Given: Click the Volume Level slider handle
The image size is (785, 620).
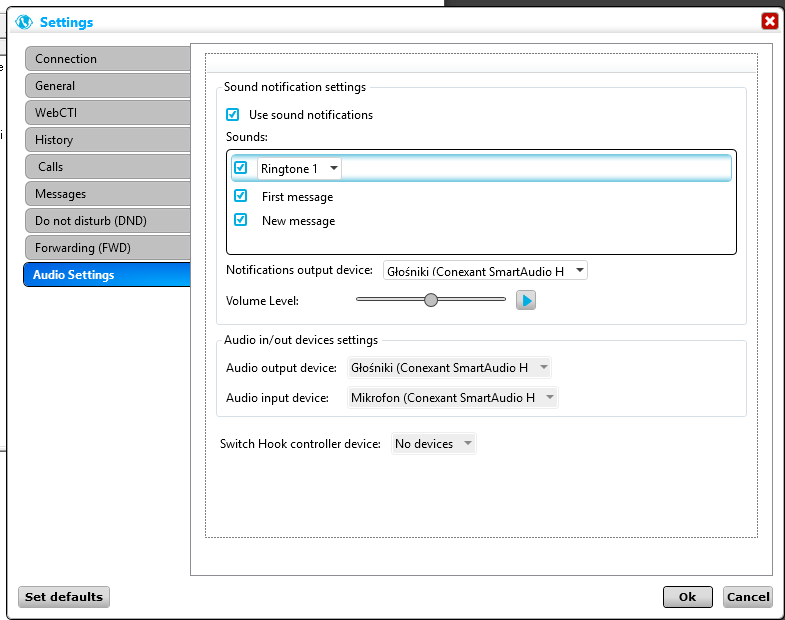Looking at the screenshot, I should point(431,299).
